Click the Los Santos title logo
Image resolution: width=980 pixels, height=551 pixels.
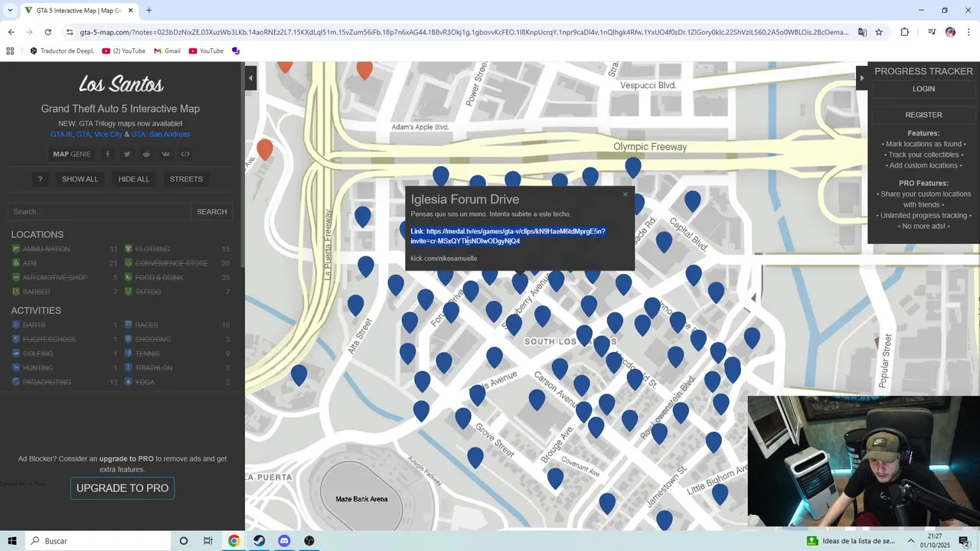coord(121,83)
